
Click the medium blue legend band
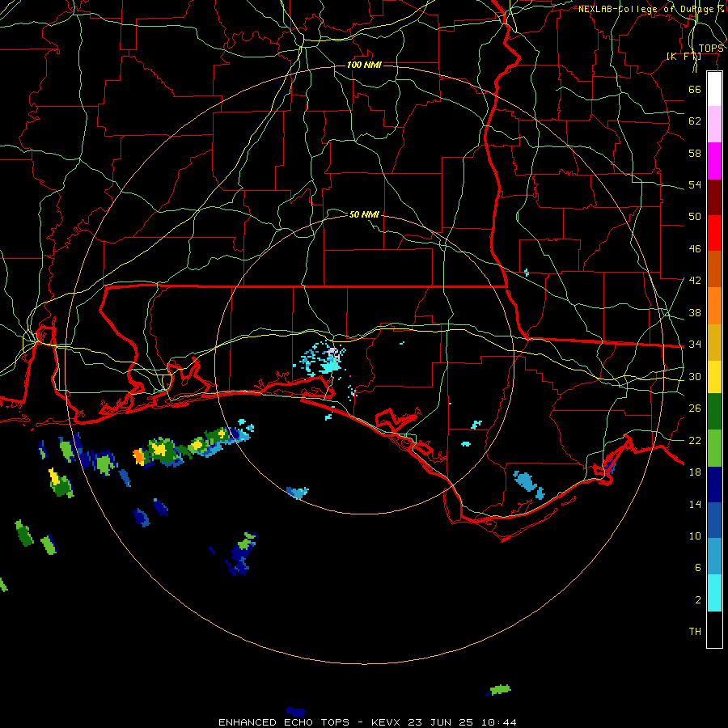pos(714,520)
